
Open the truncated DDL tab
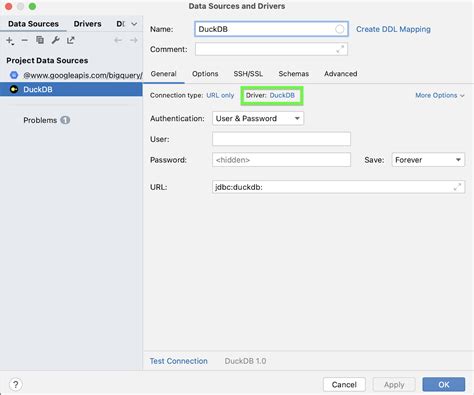point(120,24)
